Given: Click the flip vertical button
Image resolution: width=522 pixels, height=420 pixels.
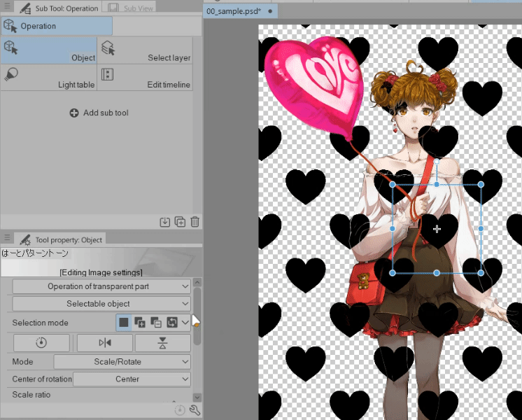Looking at the screenshot, I should point(162,342).
